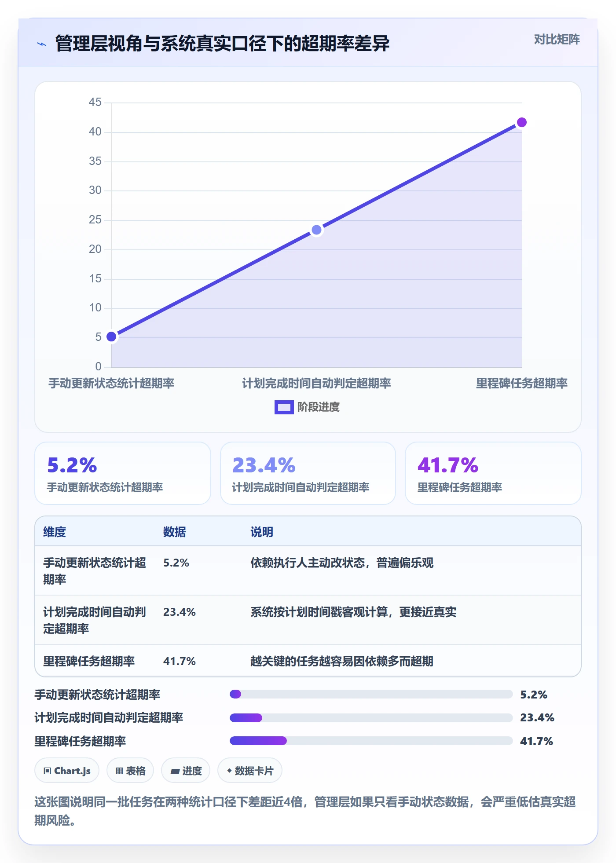Viewport: 616px width, 863px height.
Task: Click the 阶段进度 legend label
Action: pyautogui.click(x=318, y=407)
